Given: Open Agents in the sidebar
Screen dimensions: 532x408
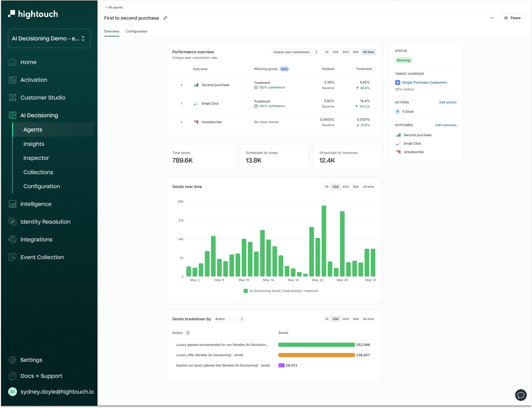Looking at the screenshot, I should 53,130.
